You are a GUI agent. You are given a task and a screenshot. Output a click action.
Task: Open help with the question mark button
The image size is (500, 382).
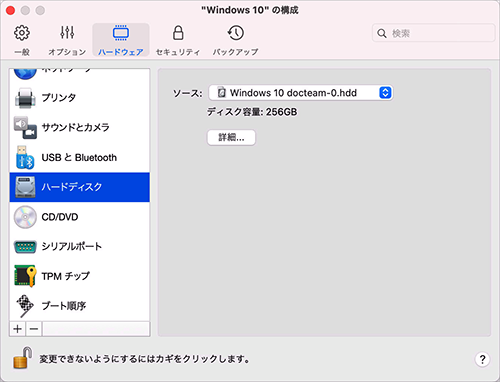pos(482,359)
